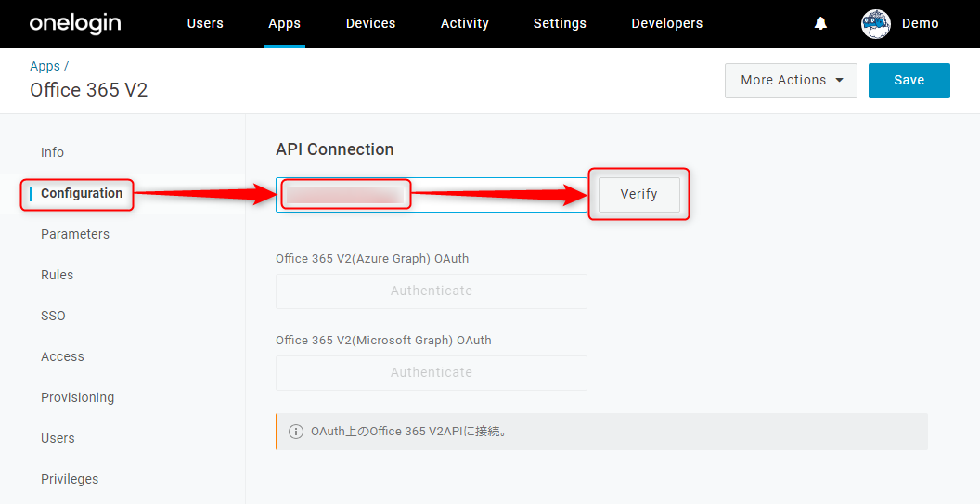Open the Users menu in top navigation
Screen dimensions: 980x504
205,24
